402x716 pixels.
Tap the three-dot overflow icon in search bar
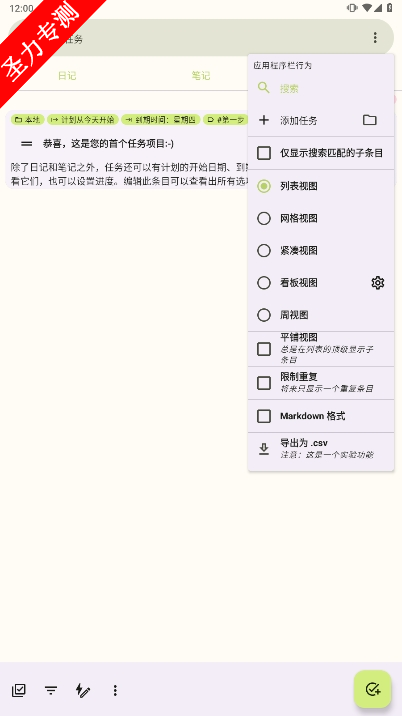point(375,38)
